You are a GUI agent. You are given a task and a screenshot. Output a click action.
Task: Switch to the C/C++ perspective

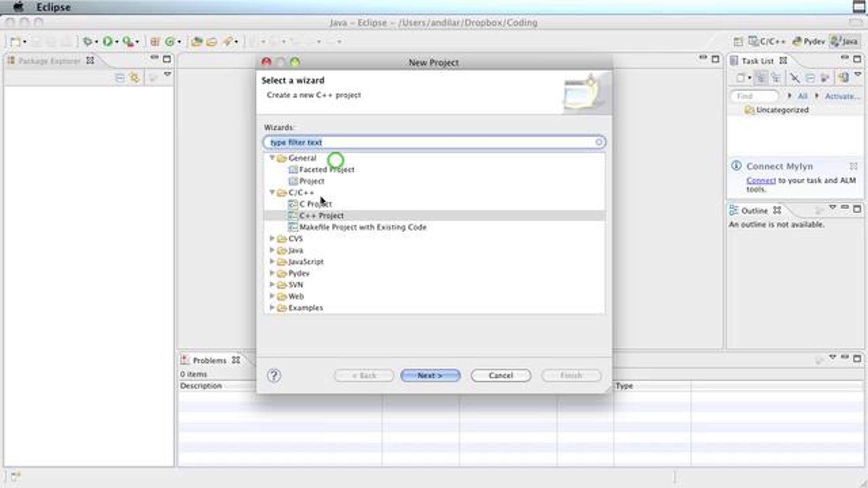click(x=767, y=42)
